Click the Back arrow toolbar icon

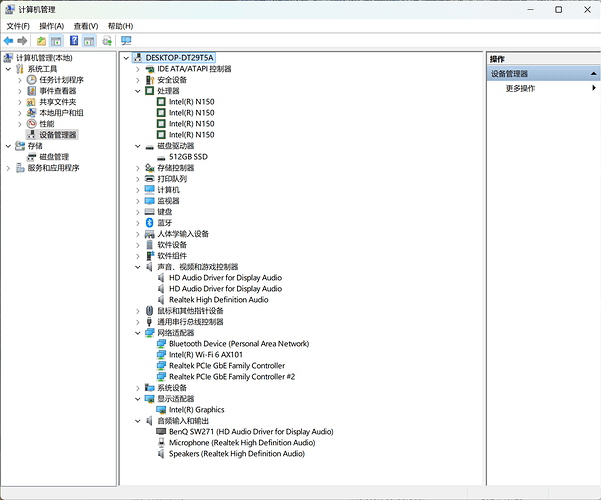[8, 41]
